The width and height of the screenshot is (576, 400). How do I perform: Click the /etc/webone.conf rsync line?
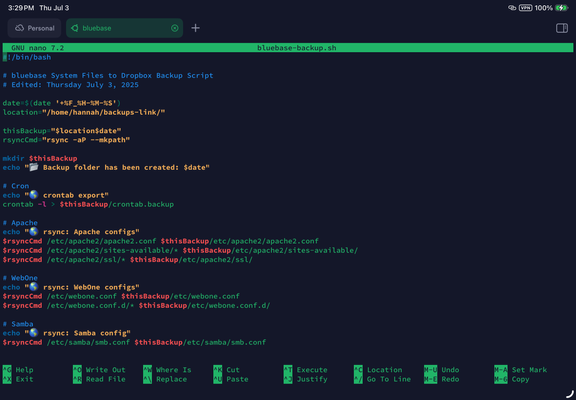(x=121, y=296)
